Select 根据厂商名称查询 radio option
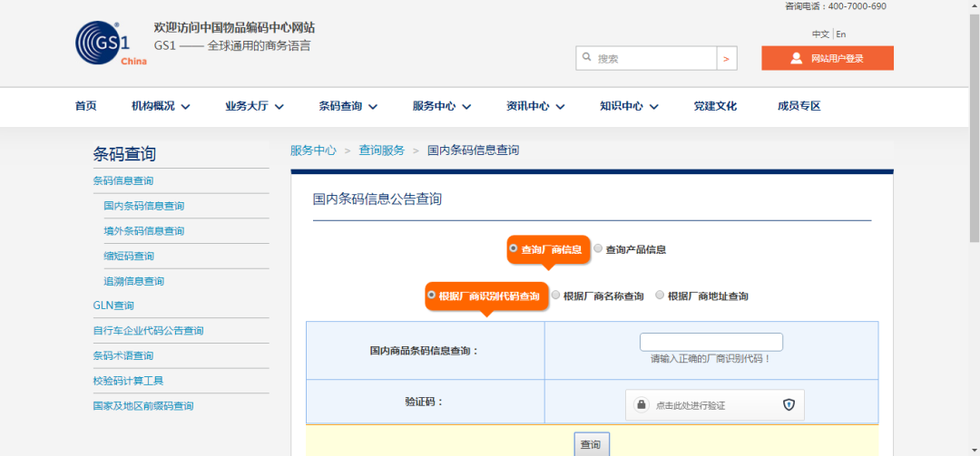The width and height of the screenshot is (980, 456). [x=555, y=295]
